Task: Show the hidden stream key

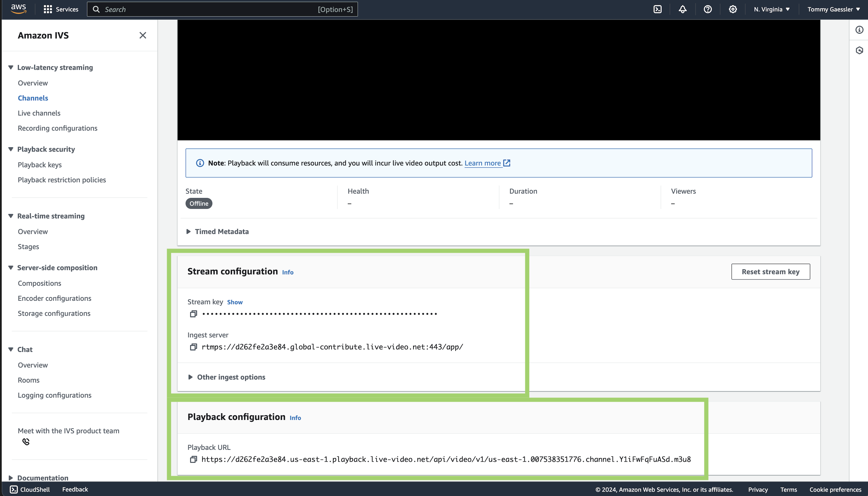Action: 234,302
